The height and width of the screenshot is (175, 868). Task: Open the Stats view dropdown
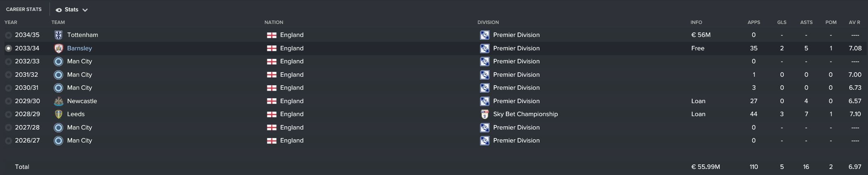pos(72,9)
